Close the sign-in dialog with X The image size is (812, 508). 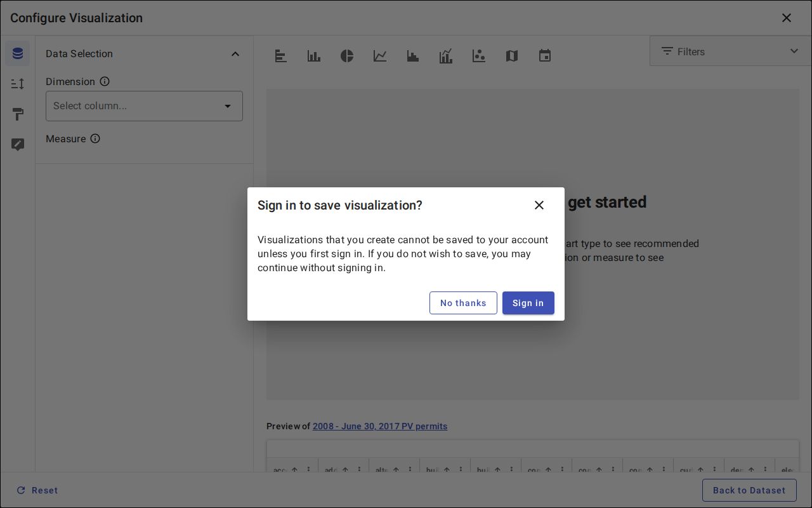point(539,205)
